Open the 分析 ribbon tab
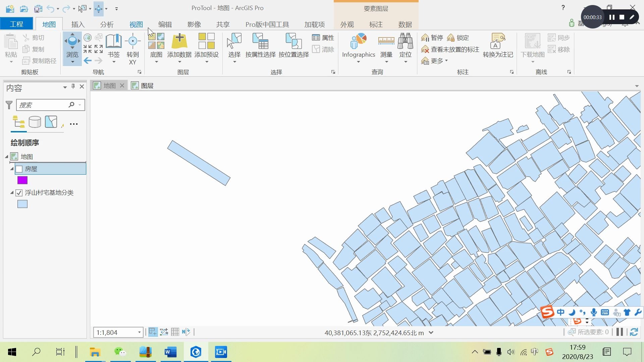644x362 pixels. pyautogui.click(x=107, y=24)
